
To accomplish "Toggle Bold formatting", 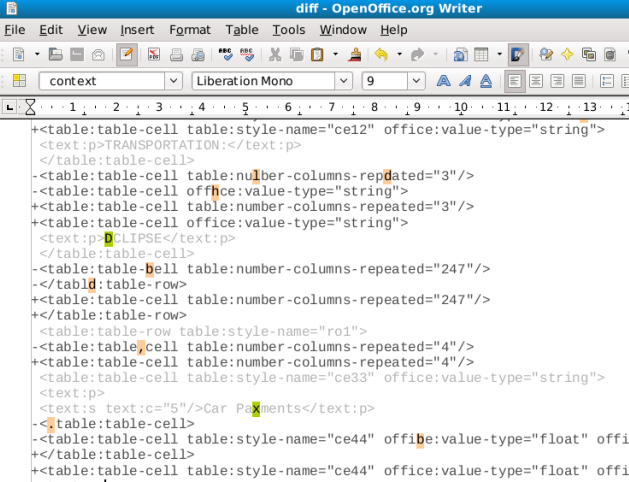I will 442,81.
